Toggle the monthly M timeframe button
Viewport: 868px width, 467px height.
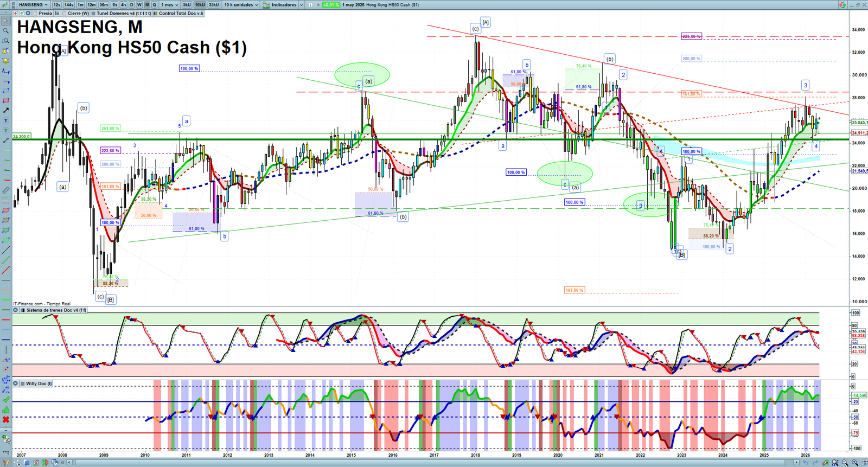coord(147,4)
